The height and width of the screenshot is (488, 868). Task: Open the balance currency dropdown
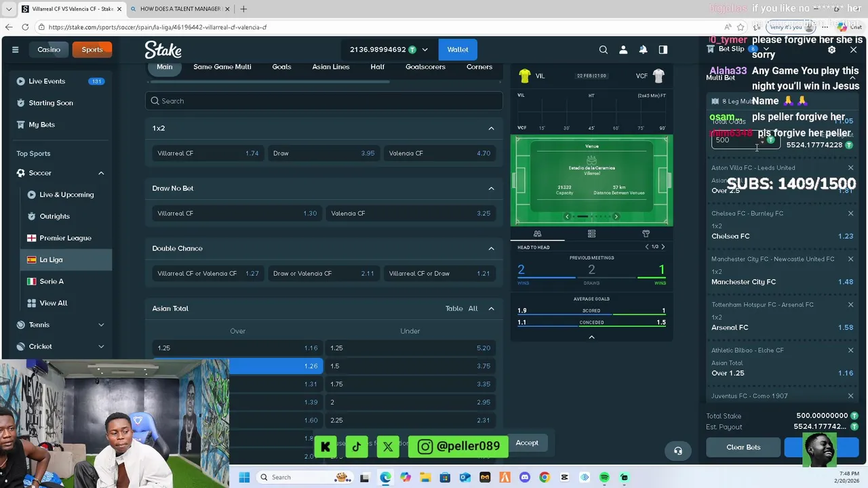point(425,49)
